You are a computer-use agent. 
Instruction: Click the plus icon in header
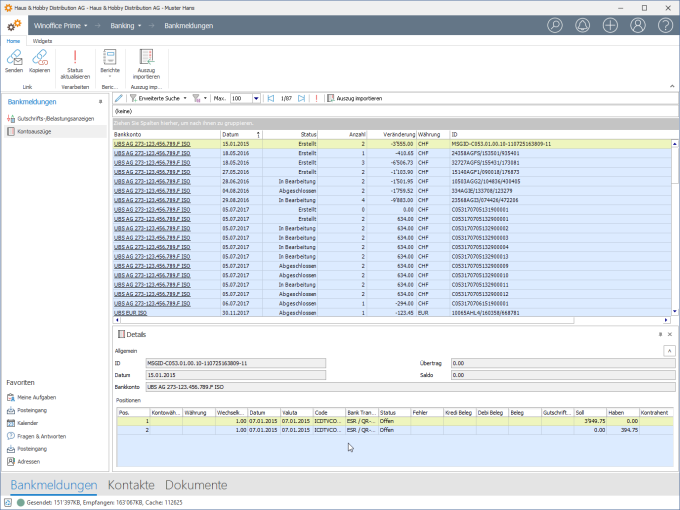pyautogui.click(x=610, y=25)
